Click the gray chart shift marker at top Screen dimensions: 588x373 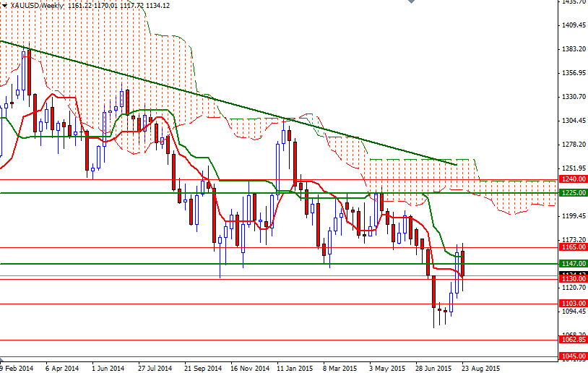point(411,1)
